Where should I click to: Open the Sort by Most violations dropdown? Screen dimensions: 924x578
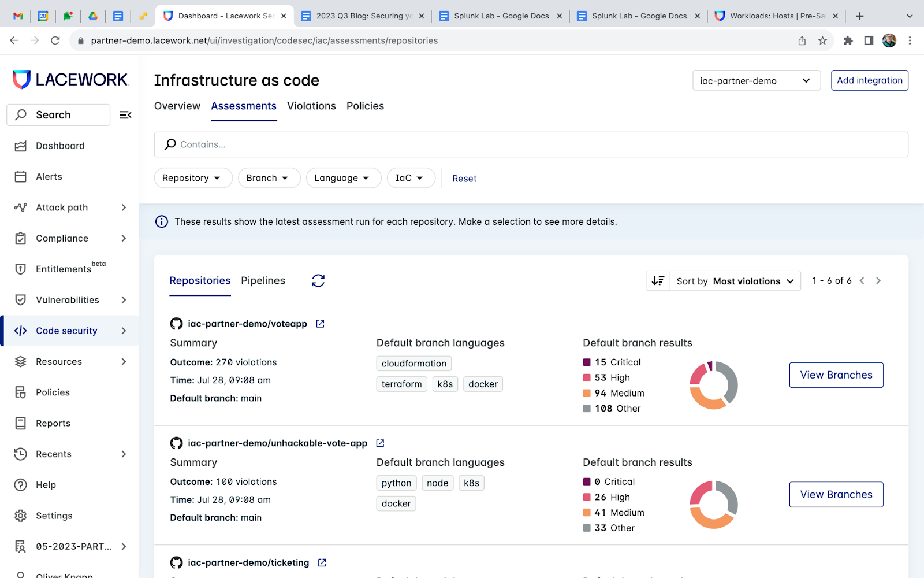[x=735, y=281]
